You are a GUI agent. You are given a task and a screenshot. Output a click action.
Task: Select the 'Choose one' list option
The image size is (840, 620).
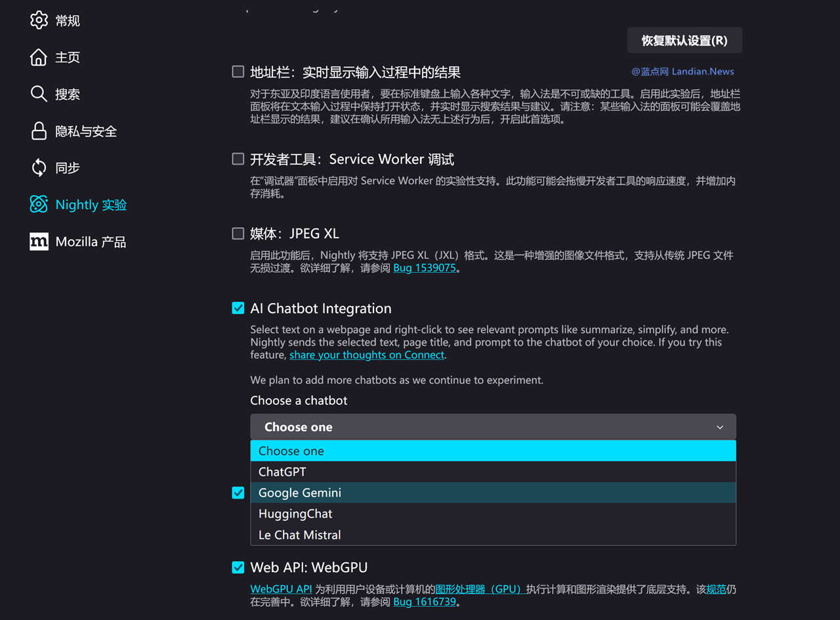(x=493, y=451)
